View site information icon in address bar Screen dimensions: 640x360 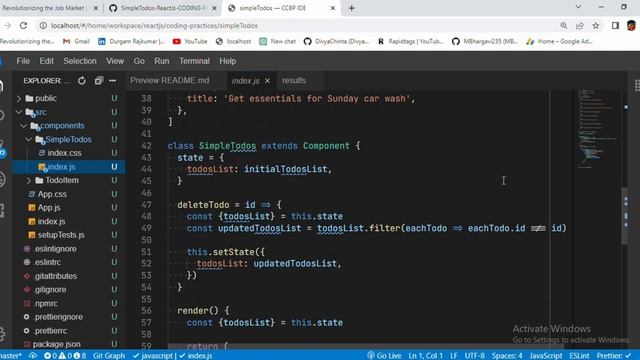pyautogui.click(x=43, y=25)
